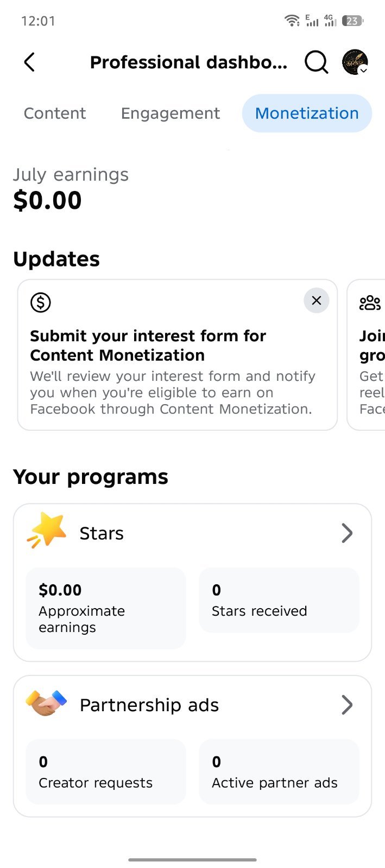
Task: Select the Monetization tab
Action: pyautogui.click(x=307, y=113)
